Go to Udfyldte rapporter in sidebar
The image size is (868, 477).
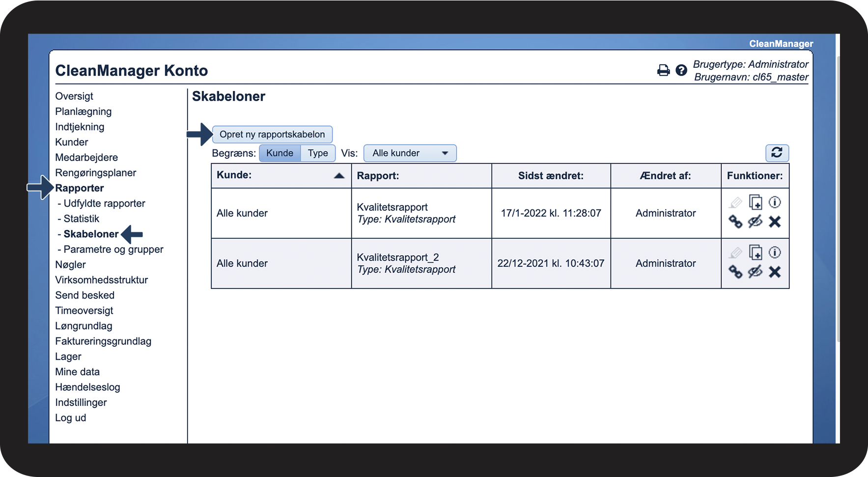pos(104,203)
